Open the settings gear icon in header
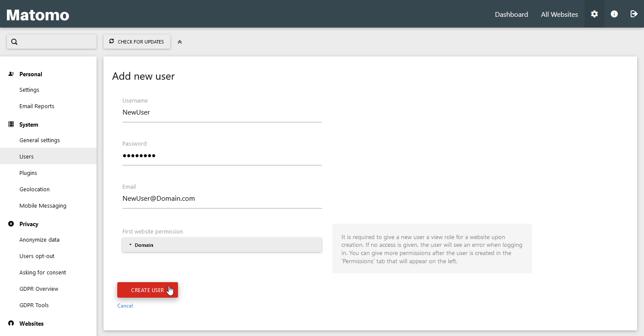Image resolution: width=644 pixels, height=336 pixels. [x=594, y=14]
